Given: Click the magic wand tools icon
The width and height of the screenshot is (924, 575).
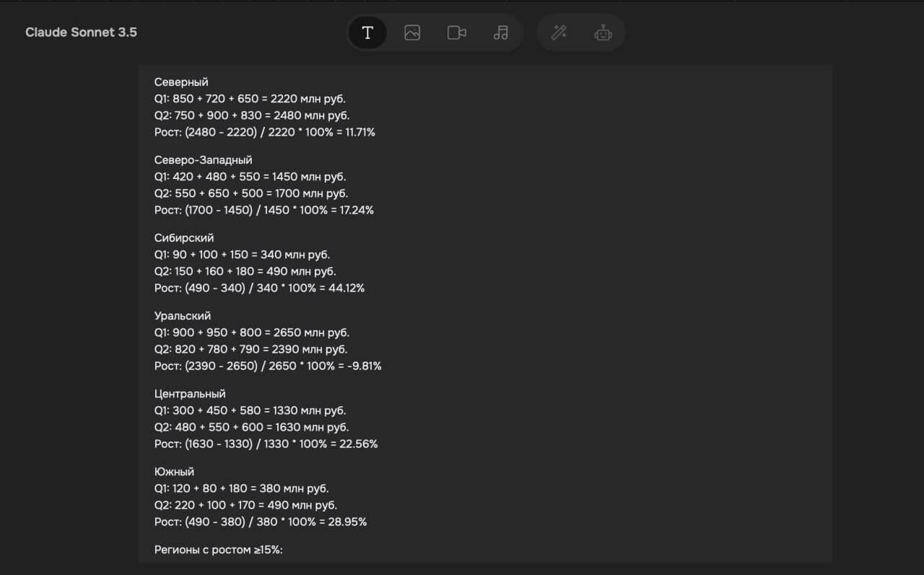Looking at the screenshot, I should (559, 32).
